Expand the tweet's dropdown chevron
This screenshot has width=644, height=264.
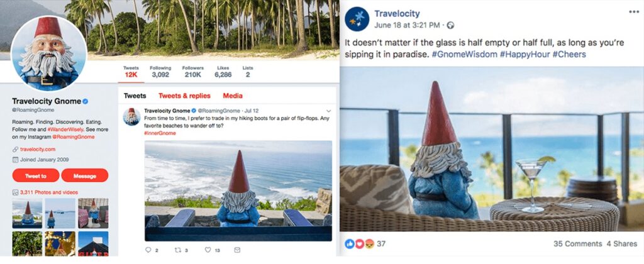(x=328, y=111)
